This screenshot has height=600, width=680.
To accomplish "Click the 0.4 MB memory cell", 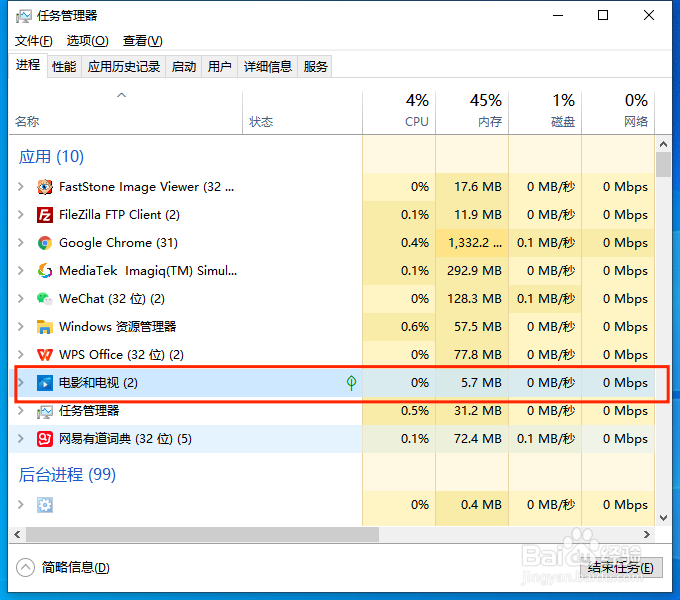I will click(472, 505).
